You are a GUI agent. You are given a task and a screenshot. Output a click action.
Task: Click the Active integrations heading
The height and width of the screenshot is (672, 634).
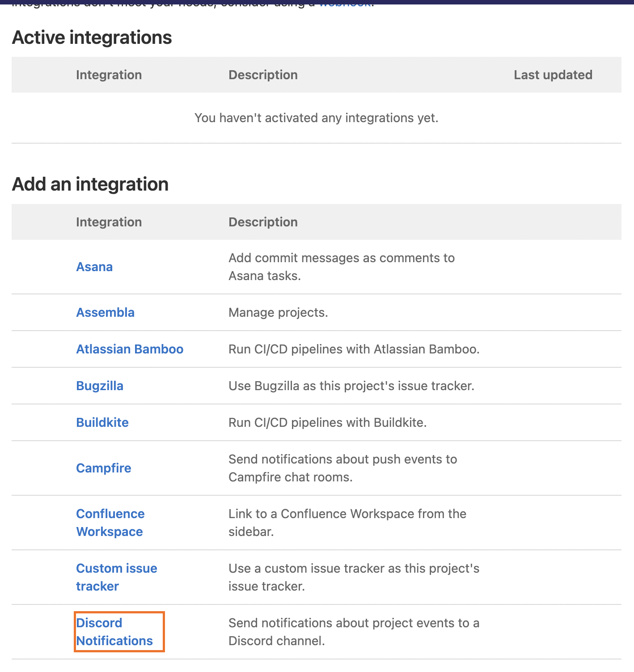(92, 38)
